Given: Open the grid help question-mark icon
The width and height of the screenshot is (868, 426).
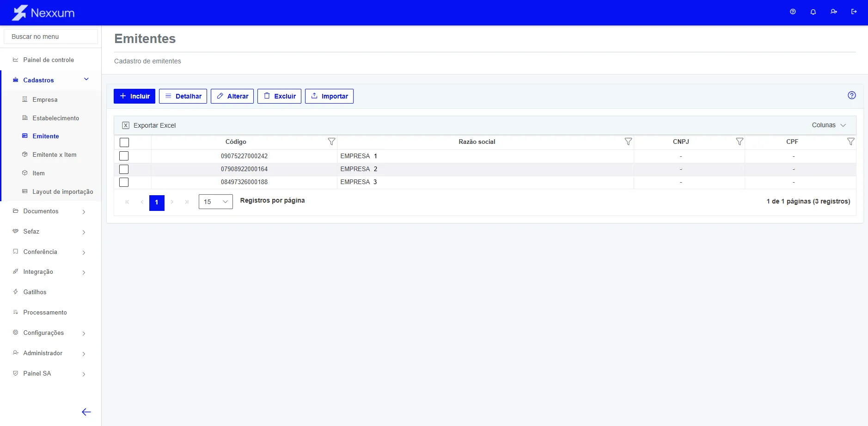Looking at the screenshot, I should [x=852, y=95].
